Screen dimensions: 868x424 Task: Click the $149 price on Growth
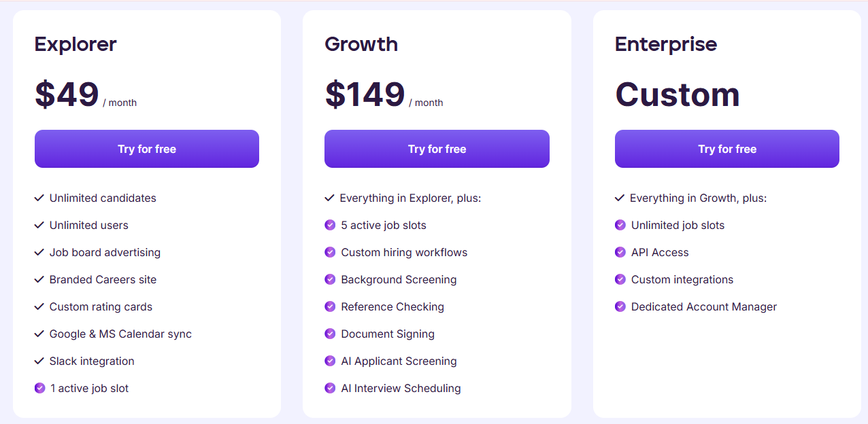[x=365, y=94]
